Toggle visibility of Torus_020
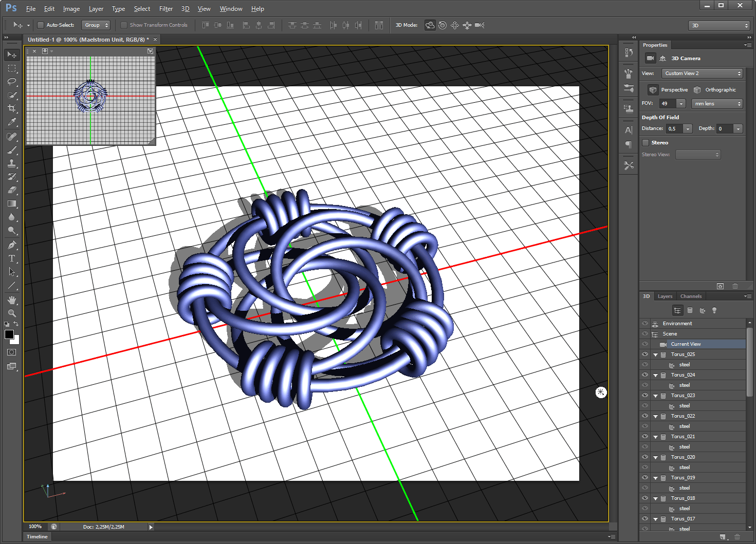The height and width of the screenshot is (544, 756). click(645, 457)
